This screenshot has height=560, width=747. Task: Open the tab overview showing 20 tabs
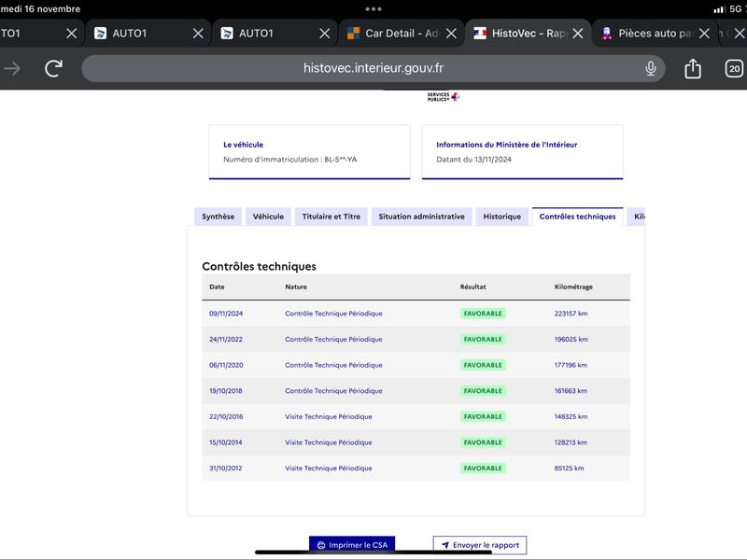pyautogui.click(x=734, y=68)
